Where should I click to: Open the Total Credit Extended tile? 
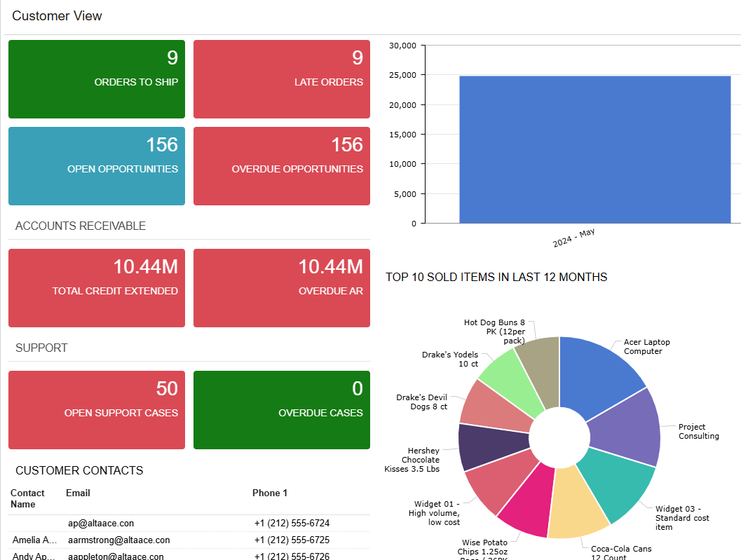coord(97,288)
